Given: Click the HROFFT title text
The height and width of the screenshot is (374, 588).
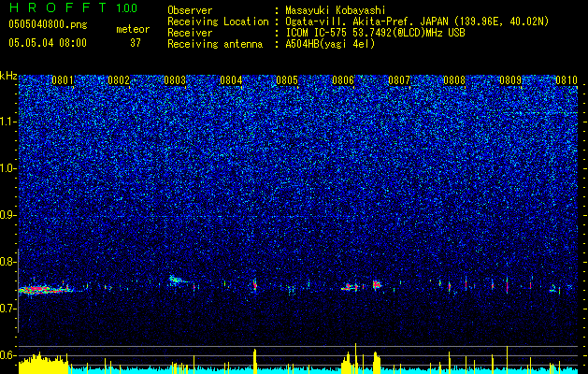Looking at the screenshot, I should coord(58,7).
